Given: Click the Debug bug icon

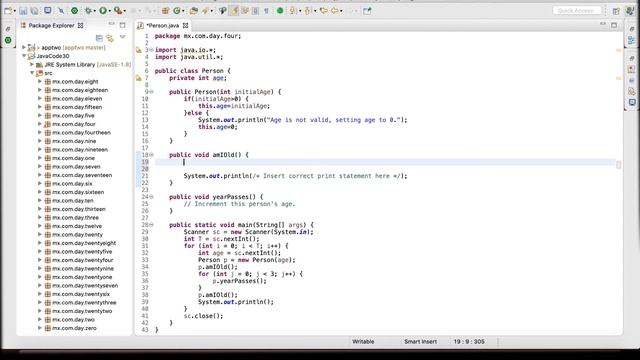Looking at the screenshot, I should [88, 11].
